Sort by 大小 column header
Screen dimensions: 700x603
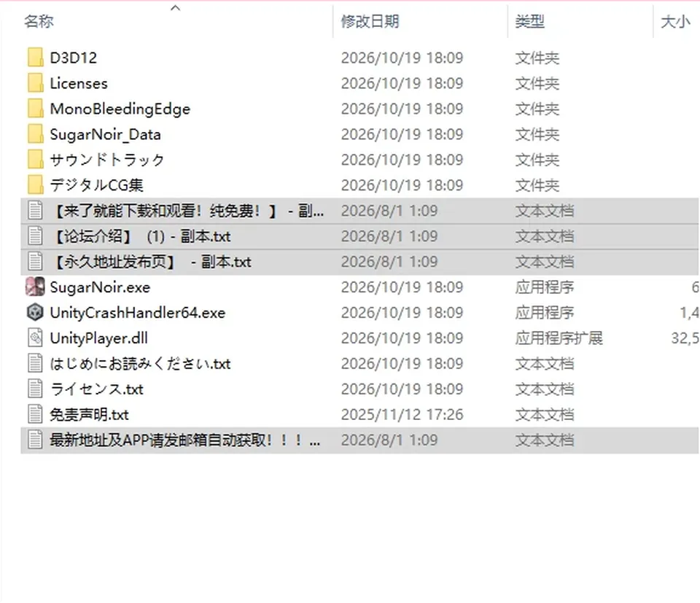(675, 21)
